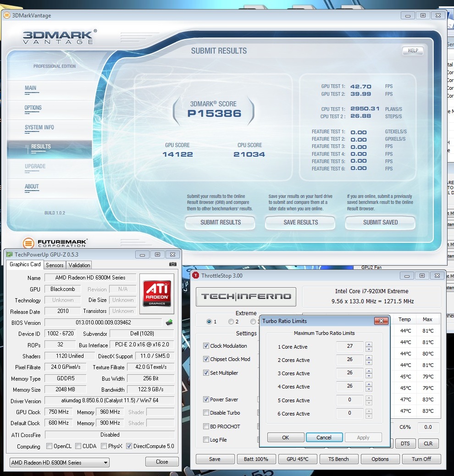This screenshot has height=476, width=454.
Task: Click the SUBMIT RESULTS button
Action: point(220,223)
